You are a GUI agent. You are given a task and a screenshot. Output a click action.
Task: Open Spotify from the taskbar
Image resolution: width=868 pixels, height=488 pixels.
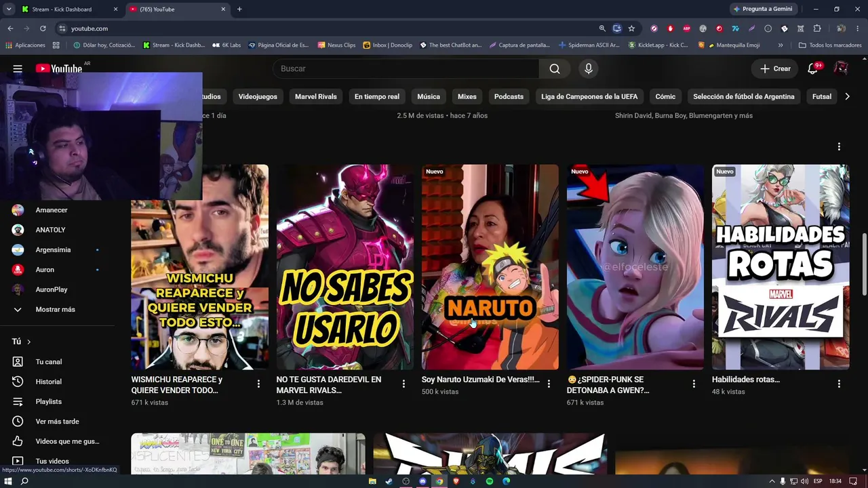tap(490, 481)
